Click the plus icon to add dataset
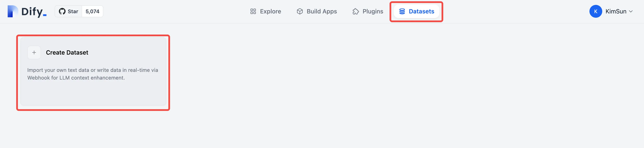The width and height of the screenshot is (644, 148). [34, 52]
